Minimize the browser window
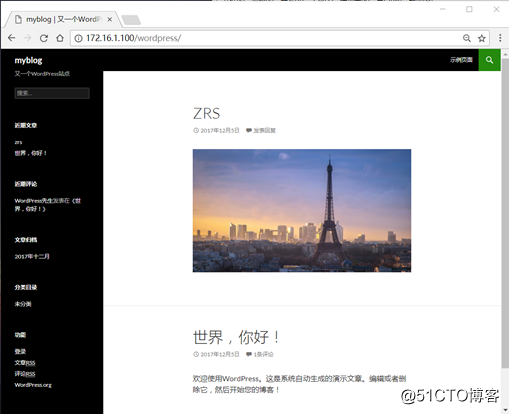This screenshot has height=414, width=509. click(443, 9)
